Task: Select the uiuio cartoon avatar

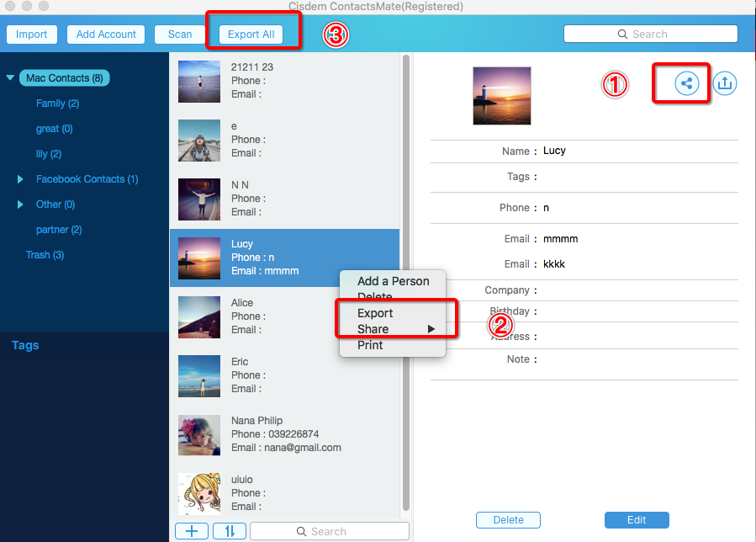Action: click(199, 494)
